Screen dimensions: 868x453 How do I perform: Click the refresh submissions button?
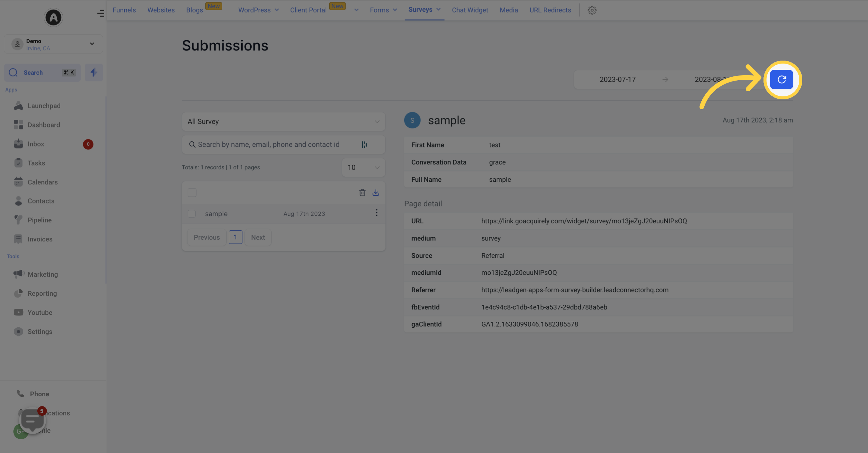click(781, 79)
